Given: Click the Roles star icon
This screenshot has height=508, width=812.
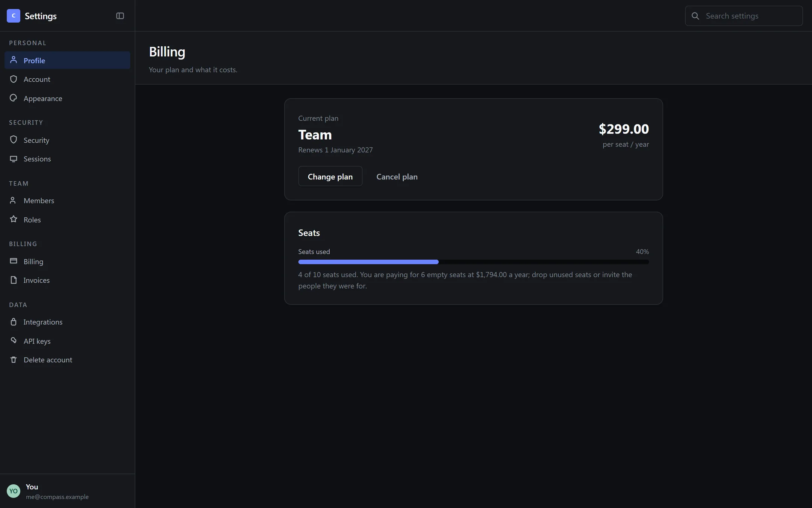Looking at the screenshot, I should pos(14,219).
